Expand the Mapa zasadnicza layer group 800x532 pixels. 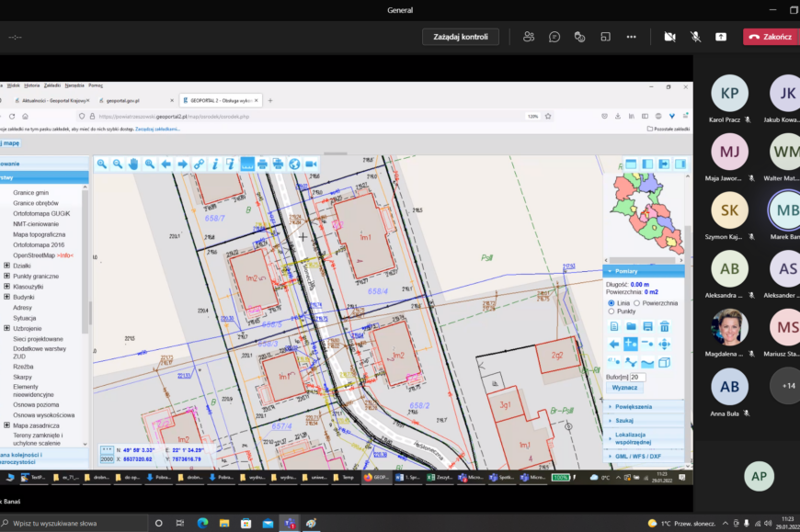click(6, 425)
